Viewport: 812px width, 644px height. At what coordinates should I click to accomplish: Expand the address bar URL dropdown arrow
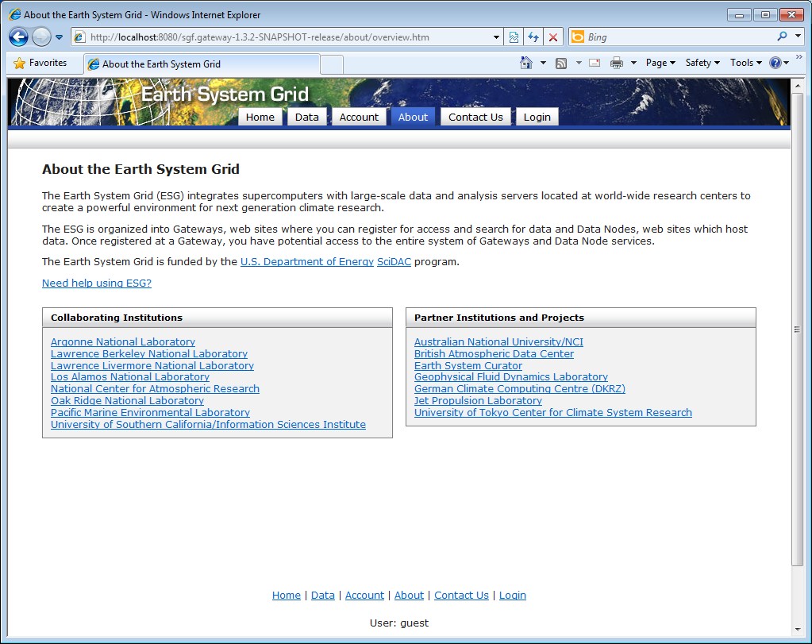(497, 37)
